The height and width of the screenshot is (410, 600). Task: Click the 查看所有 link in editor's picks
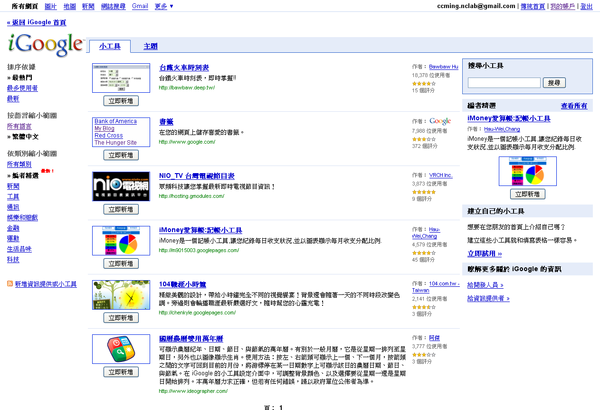click(x=574, y=106)
